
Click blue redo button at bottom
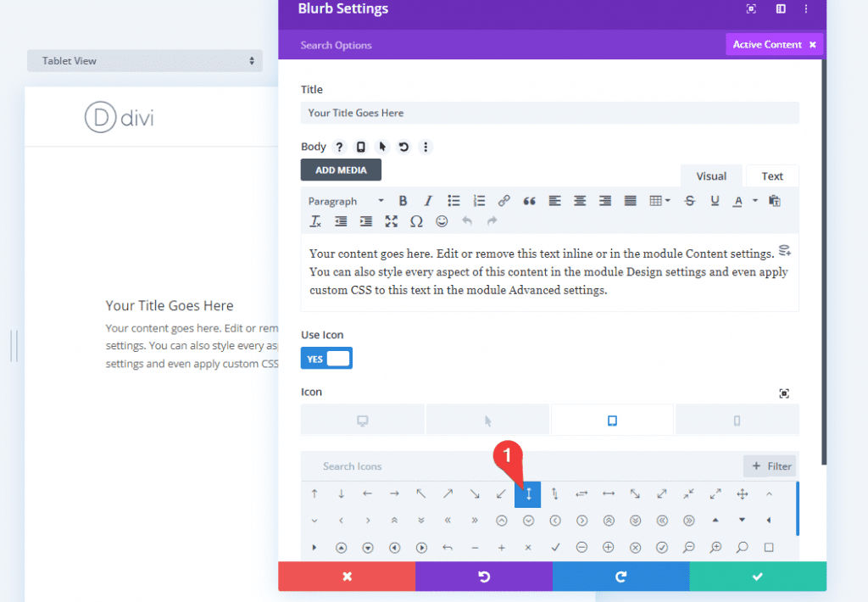coord(621,577)
